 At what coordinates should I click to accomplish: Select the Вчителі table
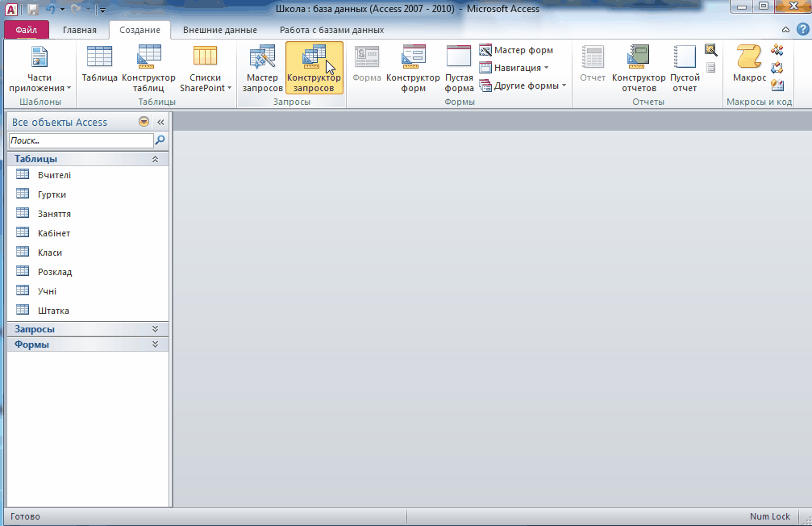pos(88,175)
